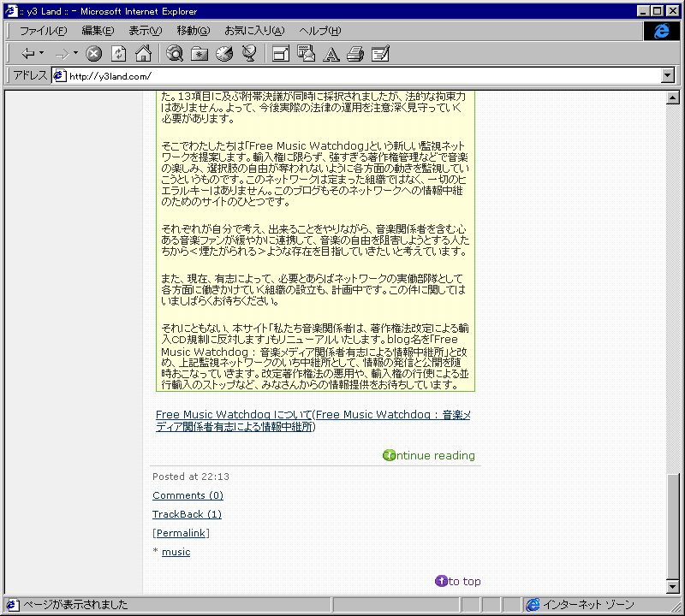The width and height of the screenshot is (685, 616).
Task: Reload the page with the Refresh icon
Action: 118,54
